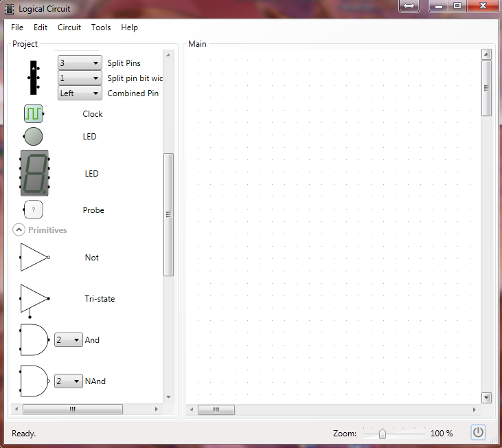This screenshot has height=448, width=502.
Task: Pick the Tri-state buffer symbol
Action: (x=34, y=298)
